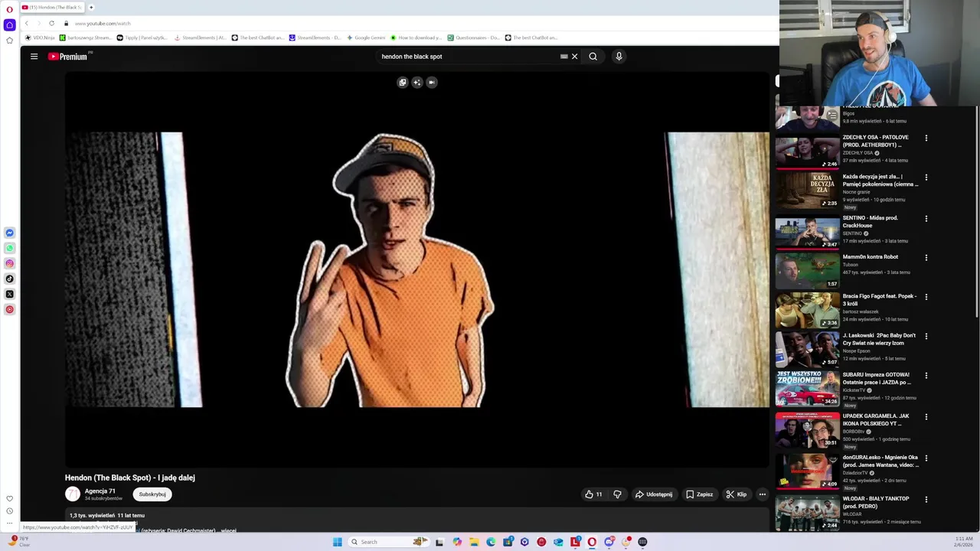Viewport: 980px width, 551px height.
Task: Click the recommendations list scrollbar
Action: point(977,210)
